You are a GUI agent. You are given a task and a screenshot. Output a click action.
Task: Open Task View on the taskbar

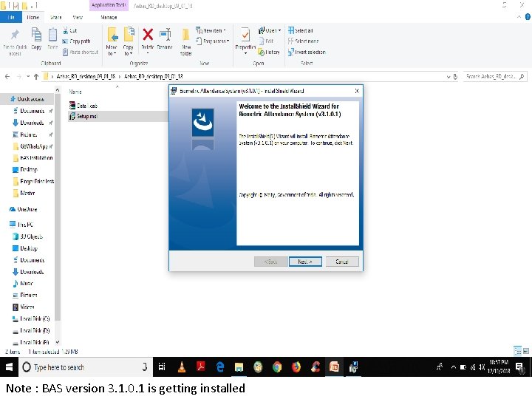[162, 366]
